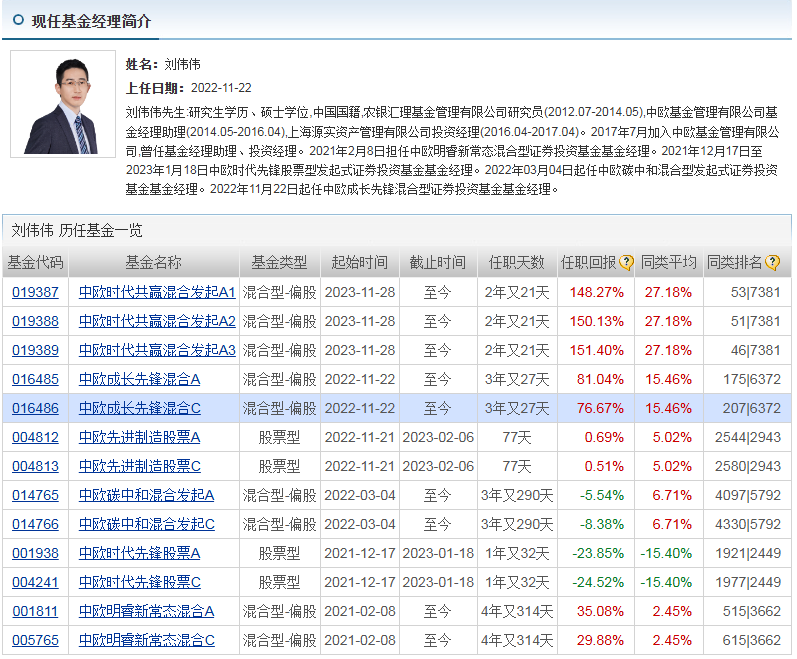
Task: Open fund code link 001938
Action: (x=35, y=553)
